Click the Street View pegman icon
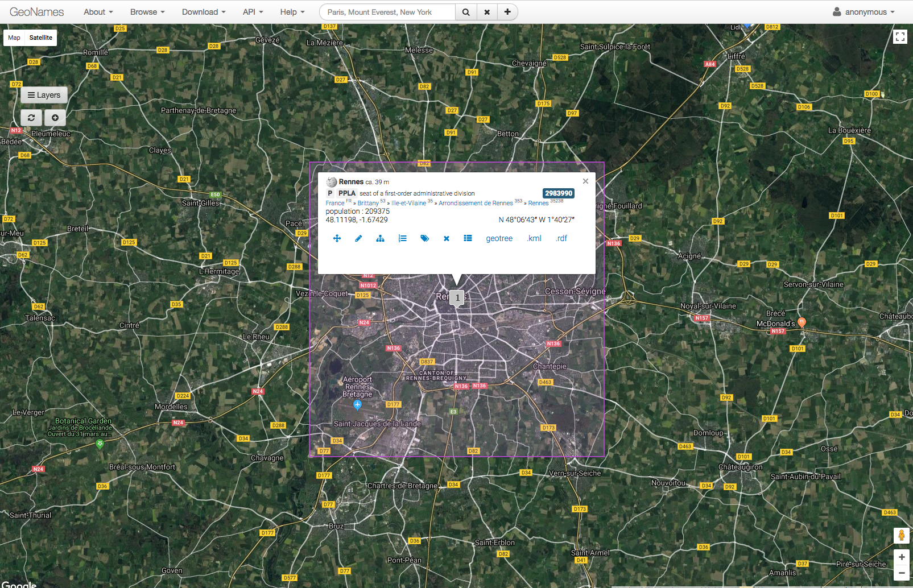Image resolution: width=913 pixels, height=588 pixels. (901, 536)
